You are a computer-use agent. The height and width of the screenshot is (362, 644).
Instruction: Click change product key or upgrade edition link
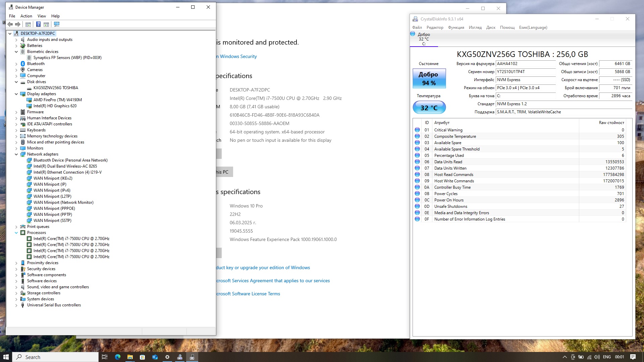pos(263,267)
